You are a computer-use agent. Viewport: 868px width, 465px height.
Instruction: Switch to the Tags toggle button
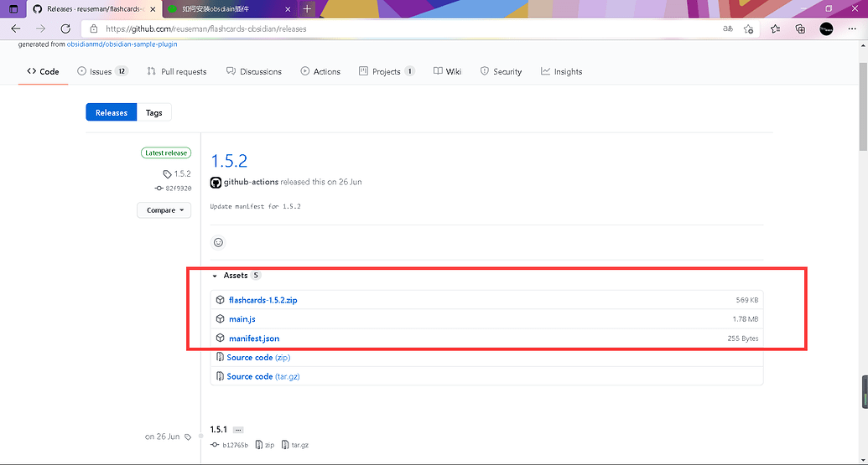click(x=153, y=112)
